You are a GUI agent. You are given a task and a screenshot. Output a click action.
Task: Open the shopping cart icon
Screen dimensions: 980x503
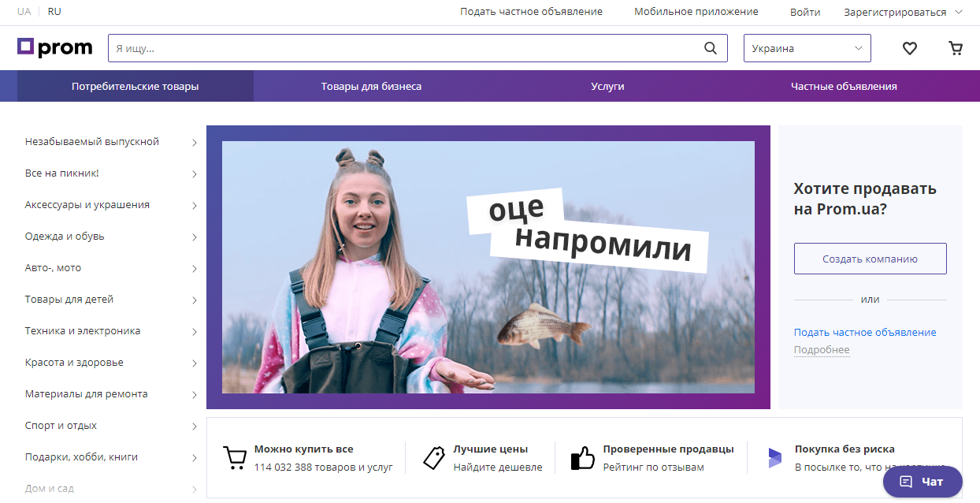(956, 48)
